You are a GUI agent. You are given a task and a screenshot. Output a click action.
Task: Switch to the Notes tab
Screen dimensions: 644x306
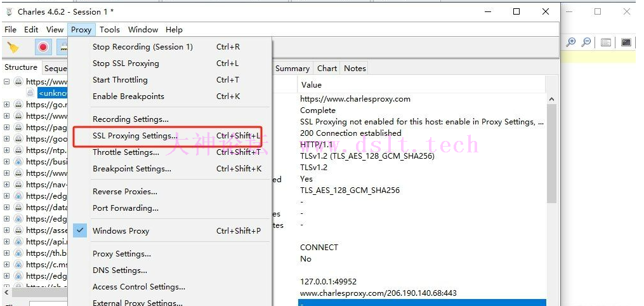coord(355,69)
